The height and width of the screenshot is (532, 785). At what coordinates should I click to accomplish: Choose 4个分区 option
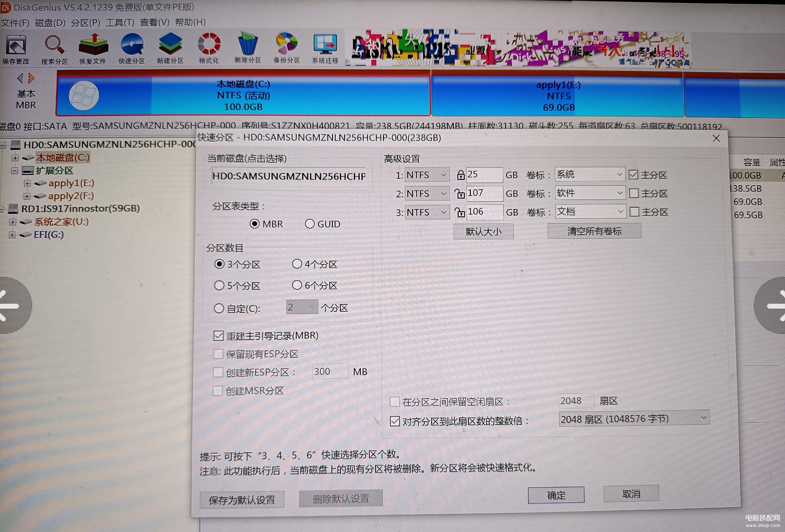coord(297,264)
